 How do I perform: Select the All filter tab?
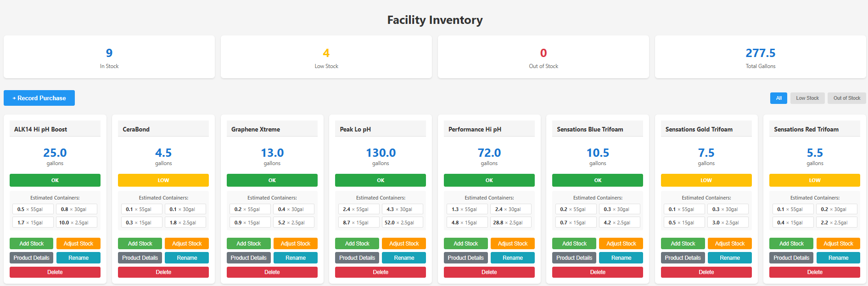point(778,98)
